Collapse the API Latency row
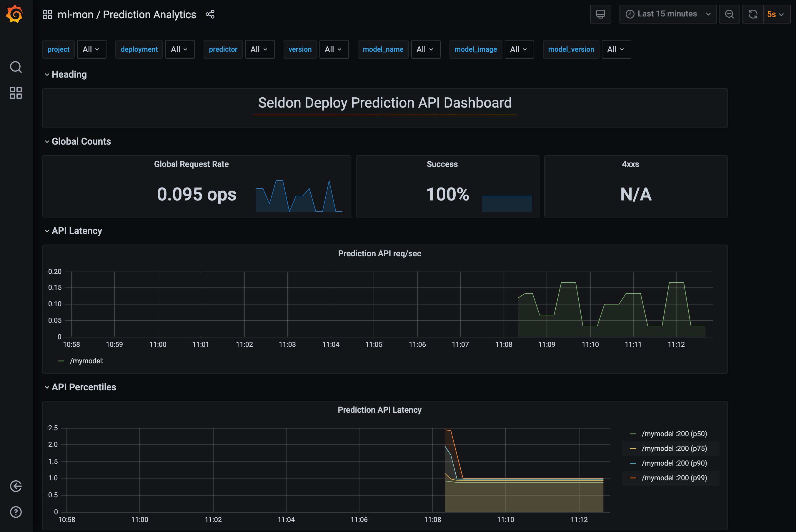Image resolution: width=796 pixels, height=532 pixels. pyautogui.click(x=73, y=231)
